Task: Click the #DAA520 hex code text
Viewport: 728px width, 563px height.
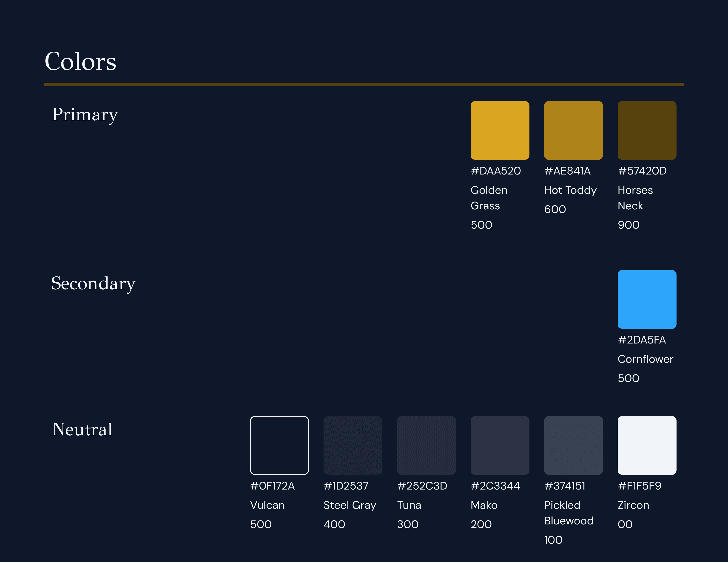Action: click(496, 171)
